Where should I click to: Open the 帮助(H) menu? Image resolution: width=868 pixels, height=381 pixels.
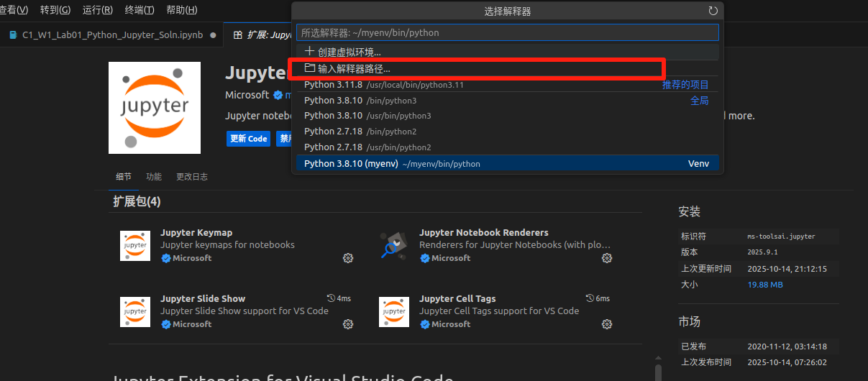click(x=181, y=10)
